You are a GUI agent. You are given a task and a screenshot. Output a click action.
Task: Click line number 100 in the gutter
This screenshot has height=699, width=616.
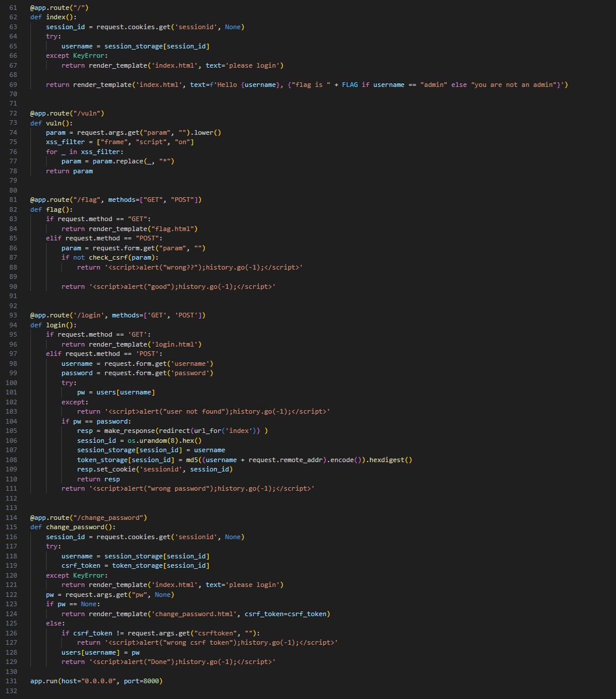coord(11,383)
